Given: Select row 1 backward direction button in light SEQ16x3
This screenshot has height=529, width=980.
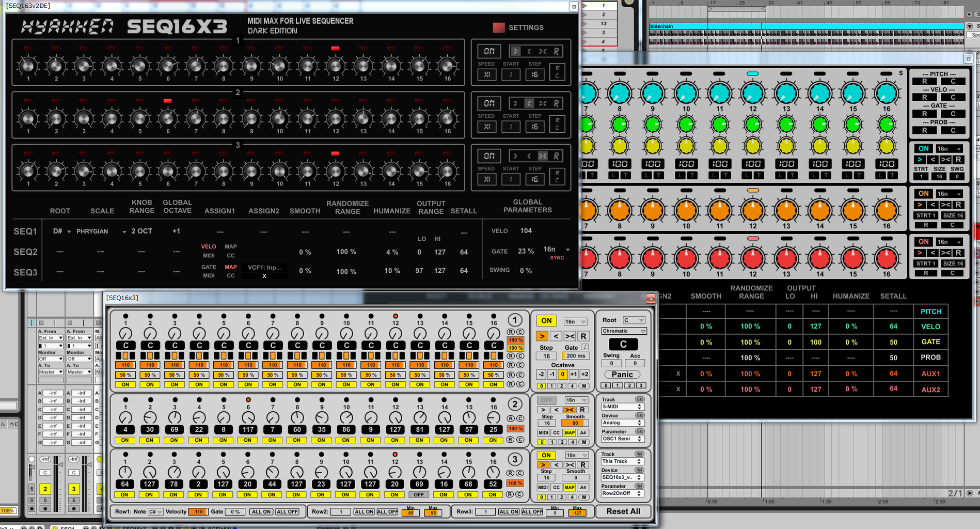Looking at the screenshot, I should [556, 336].
